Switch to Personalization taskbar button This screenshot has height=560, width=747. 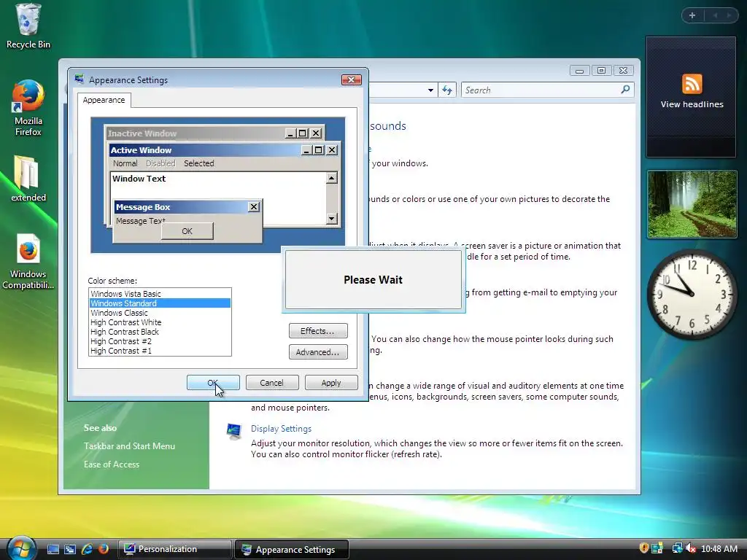(x=175, y=549)
